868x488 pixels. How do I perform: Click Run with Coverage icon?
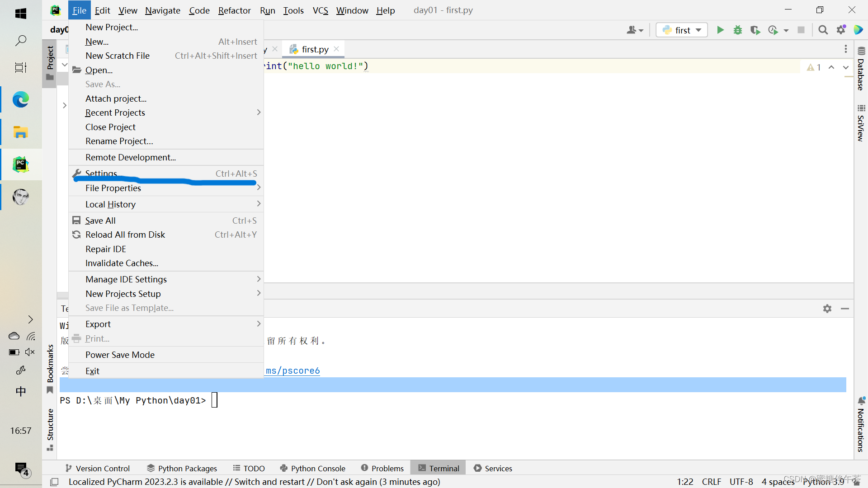click(x=755, y=30)
